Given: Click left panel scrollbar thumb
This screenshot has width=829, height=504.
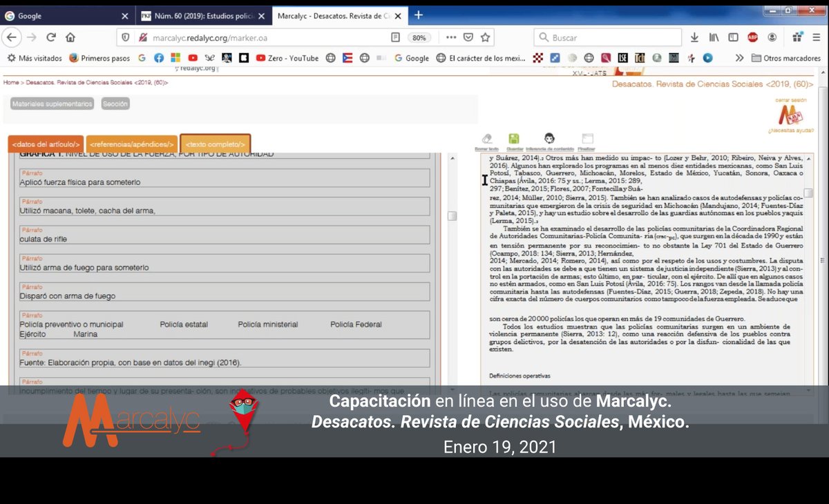Looking at the screenshot, I should pos(452,215).
